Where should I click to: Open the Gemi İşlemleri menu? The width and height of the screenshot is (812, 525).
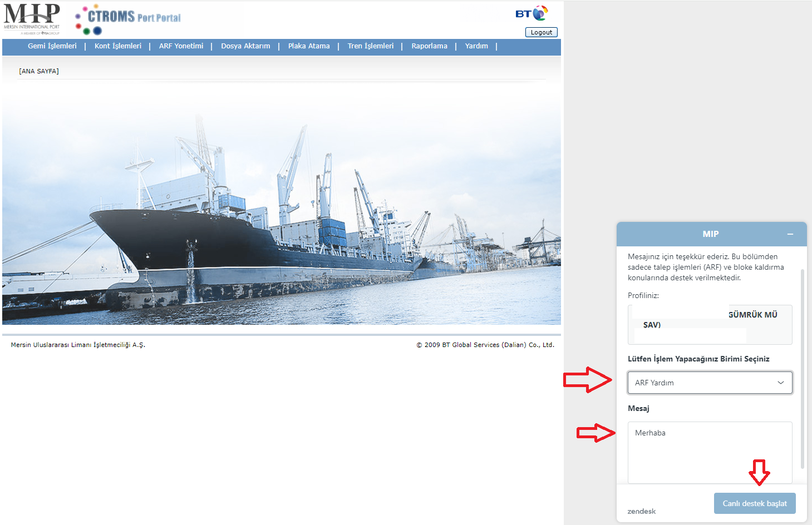click(x=52, y=46)
